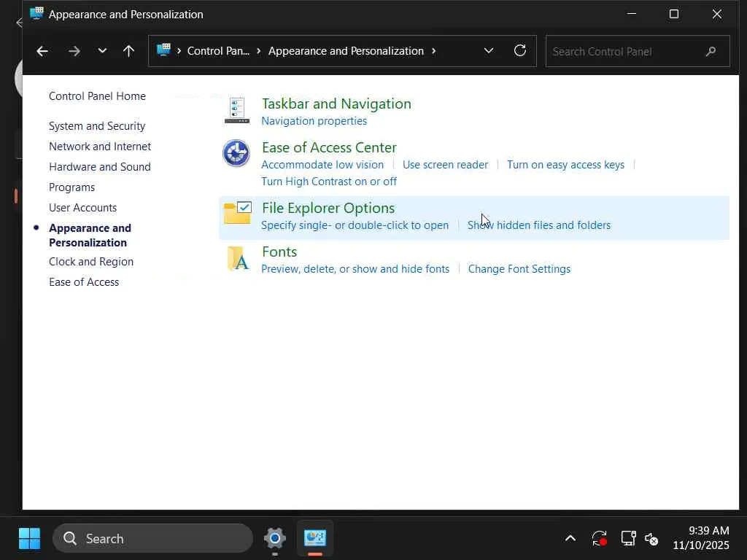747x560 pixels.
Task: Click the Taskbar and Navigation icon
Action: pyautogui.click(x=237, y=110)
